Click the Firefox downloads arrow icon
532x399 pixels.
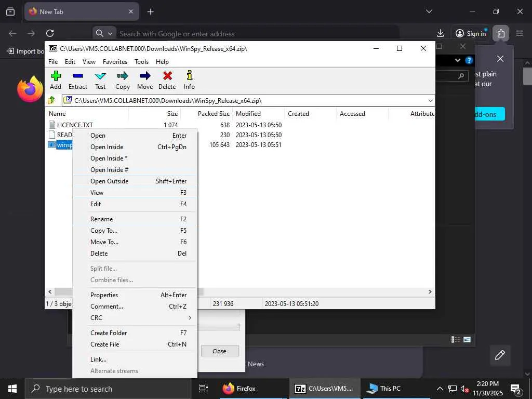pyautogui.click(x=440, y=33)
